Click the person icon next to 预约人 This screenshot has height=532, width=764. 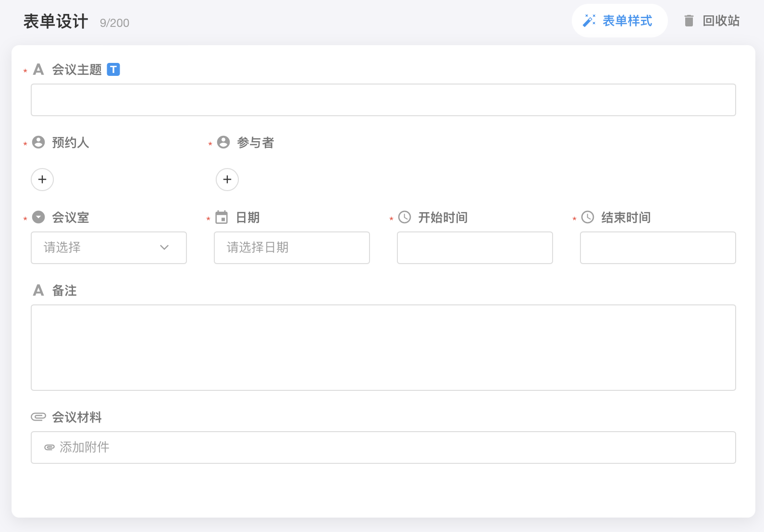(38, 142)
